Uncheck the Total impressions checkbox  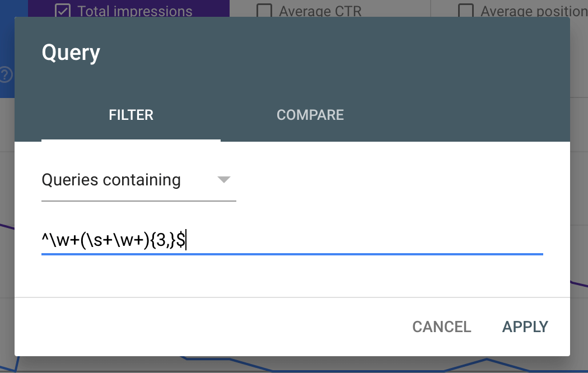[62, 11]
